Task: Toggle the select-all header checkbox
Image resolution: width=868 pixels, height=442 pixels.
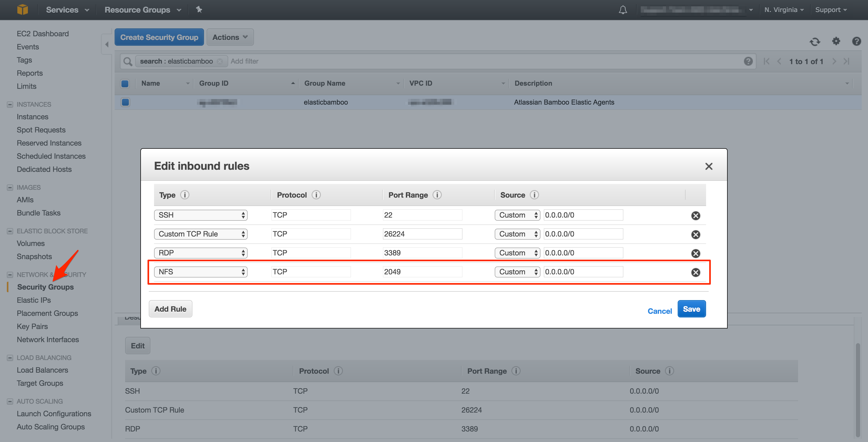Action: (x=125, y=84)
